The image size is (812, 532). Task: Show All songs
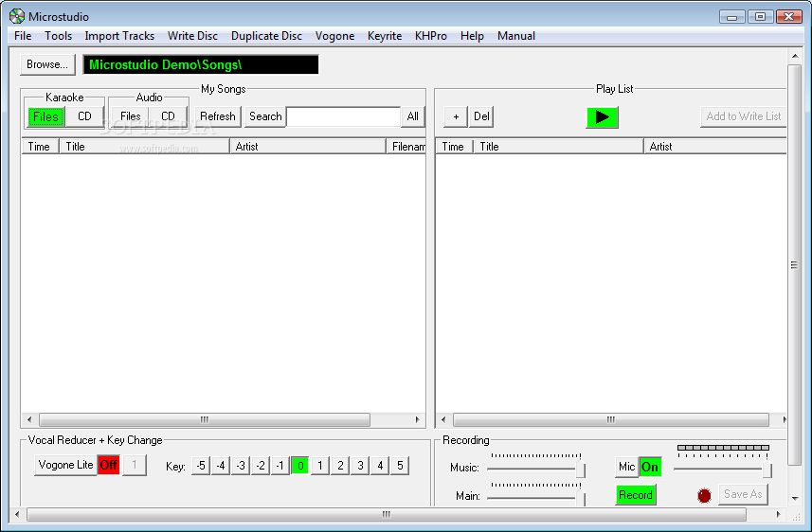tap(413, 116)
